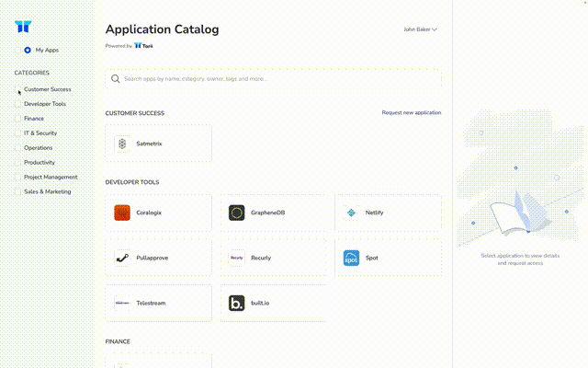
Task: Open the Netlify app icon
Action: click(351, 213)
